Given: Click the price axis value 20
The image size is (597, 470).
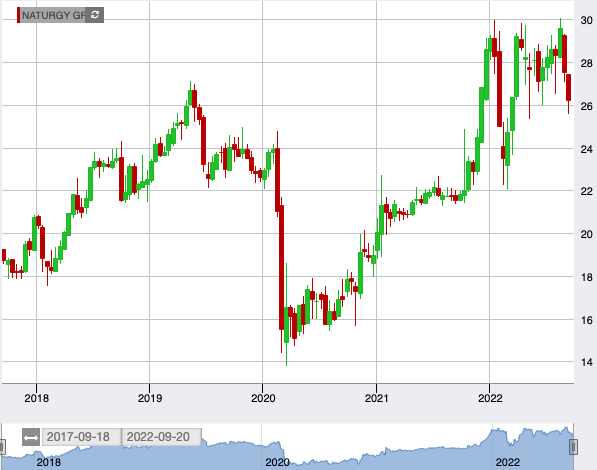Looking at the screenshot, I should pos(586,235).
